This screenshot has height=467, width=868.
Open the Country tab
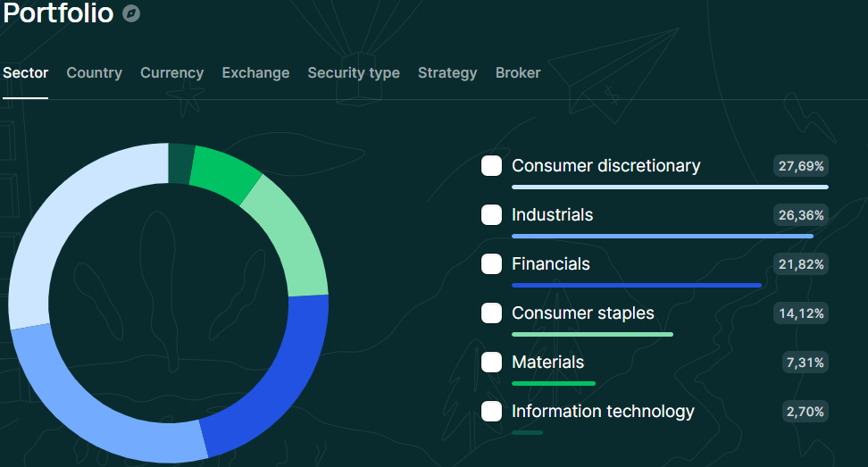point(94,73)
